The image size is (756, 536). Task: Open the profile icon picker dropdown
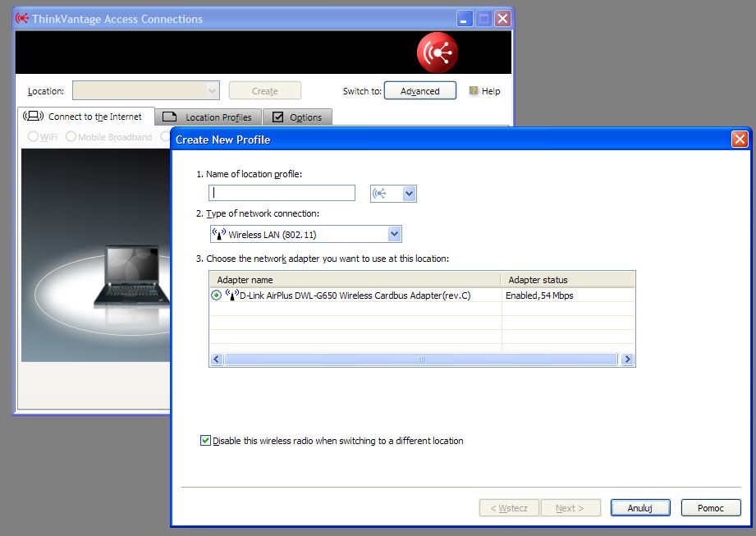410,193
